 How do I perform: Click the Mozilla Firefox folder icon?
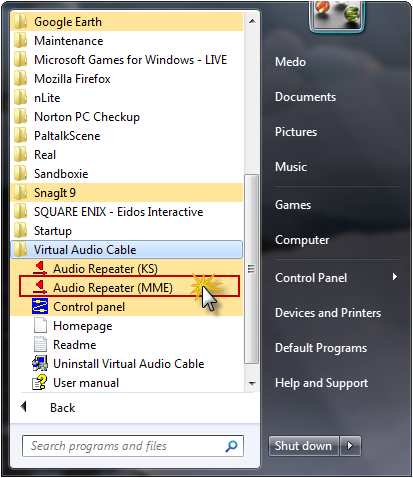click(x=21, y=79)
